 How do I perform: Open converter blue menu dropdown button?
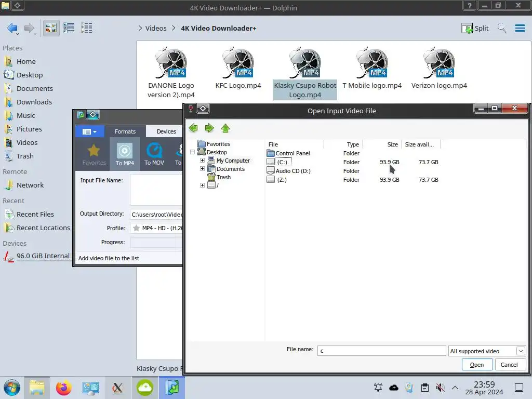pos(89,131)
